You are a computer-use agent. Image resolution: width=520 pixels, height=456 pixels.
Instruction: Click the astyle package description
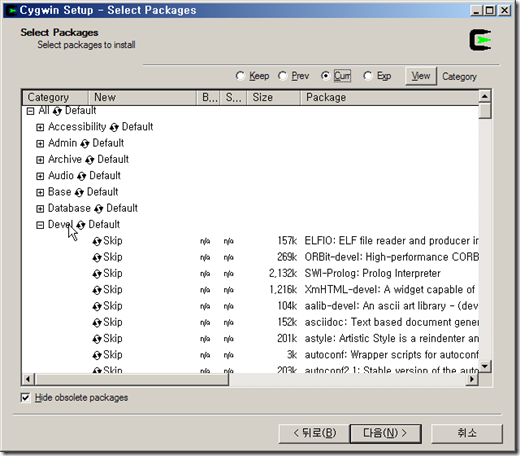click(391, 339)
